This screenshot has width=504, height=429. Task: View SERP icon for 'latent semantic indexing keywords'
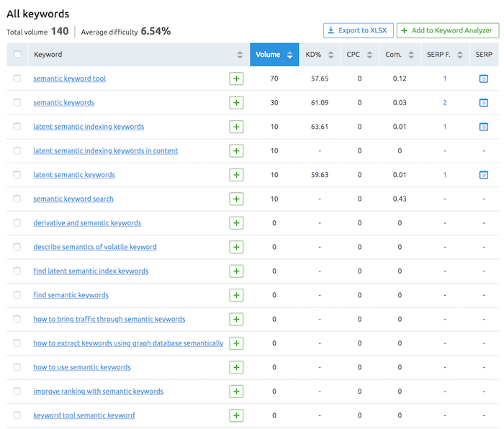pyautogui.click(x=484, y=127)
